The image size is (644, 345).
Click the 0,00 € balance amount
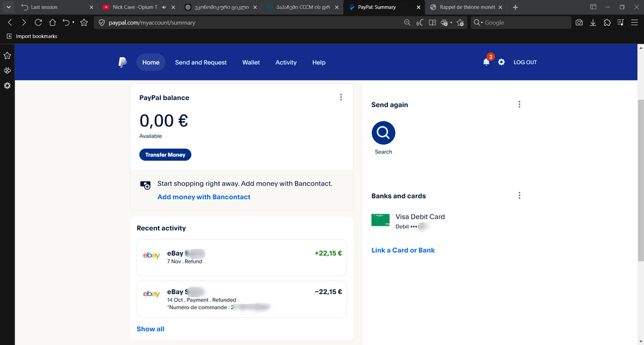click(x=164, y=121)
